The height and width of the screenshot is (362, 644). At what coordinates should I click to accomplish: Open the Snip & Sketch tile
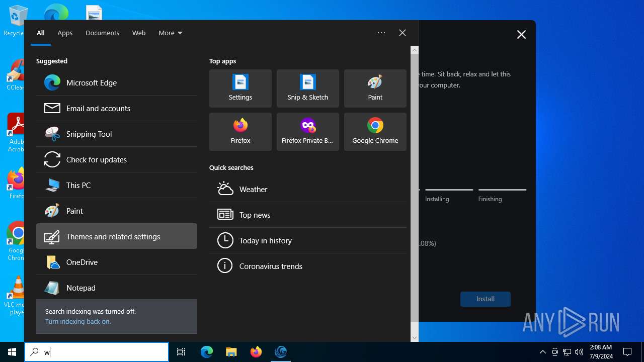(x=308, y=88)
